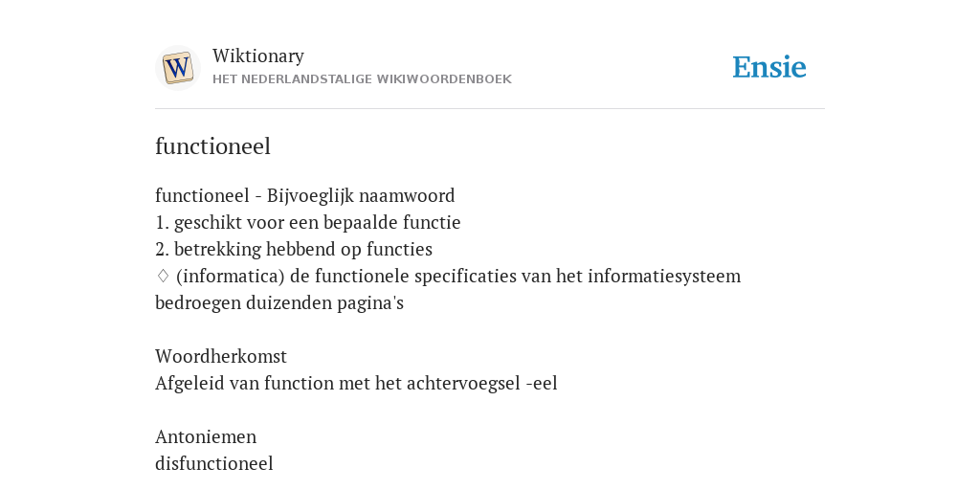
Task: Click the word function in the etymology
Action: (x=300, y=383)
